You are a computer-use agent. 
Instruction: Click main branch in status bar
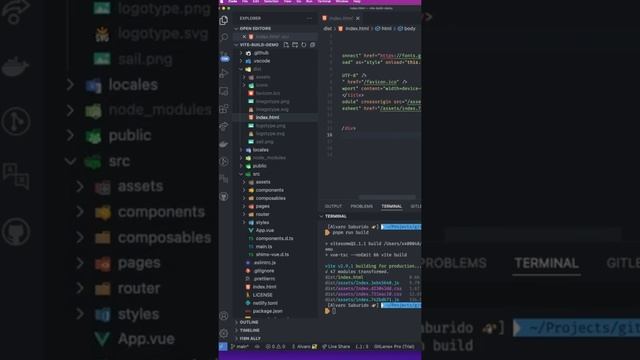tap(240, 347)
